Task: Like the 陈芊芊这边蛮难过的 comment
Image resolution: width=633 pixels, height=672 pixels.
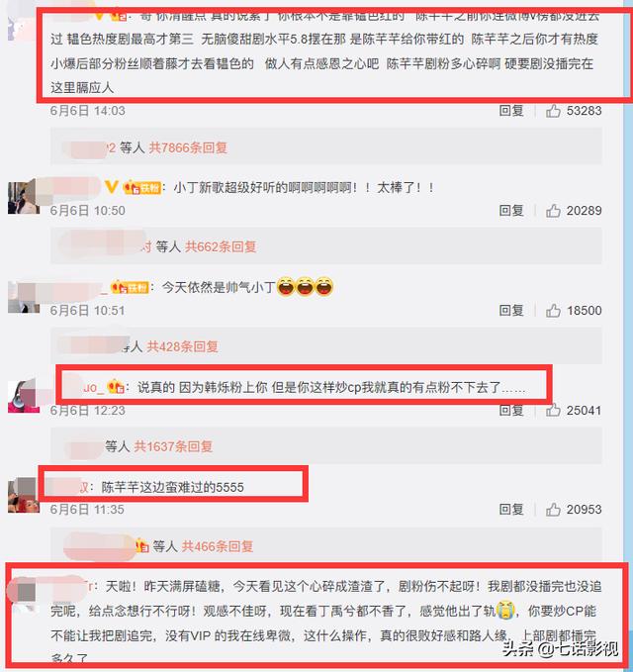Action: (x=553, y=510)
